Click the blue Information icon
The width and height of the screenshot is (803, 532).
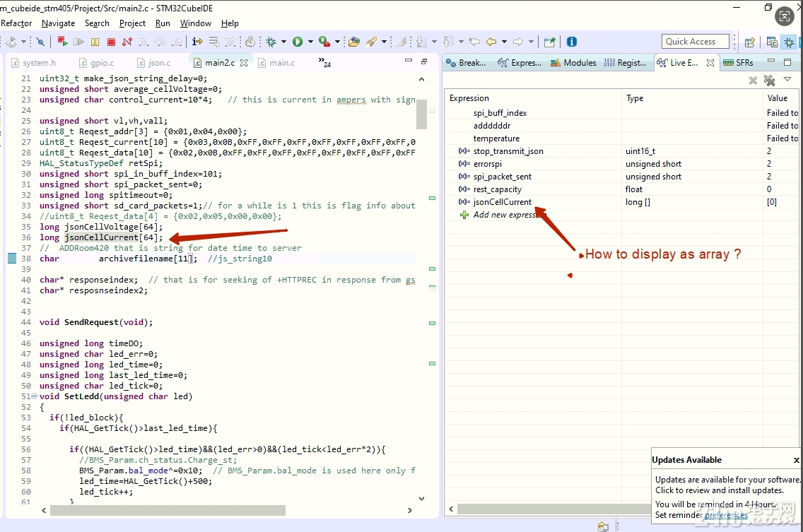pyautogui.click(x=572, y=42)
